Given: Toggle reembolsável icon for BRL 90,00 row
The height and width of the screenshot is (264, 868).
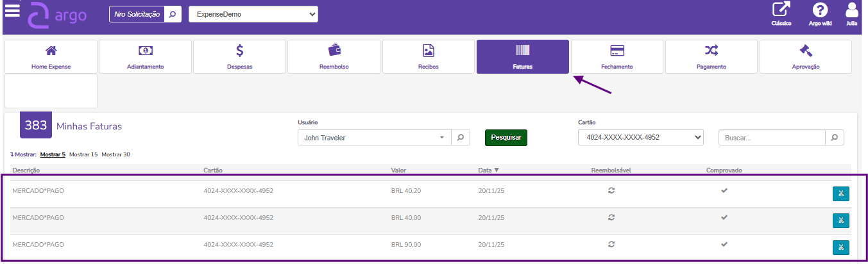Looking at the screenshot, I should coord(611,244).
